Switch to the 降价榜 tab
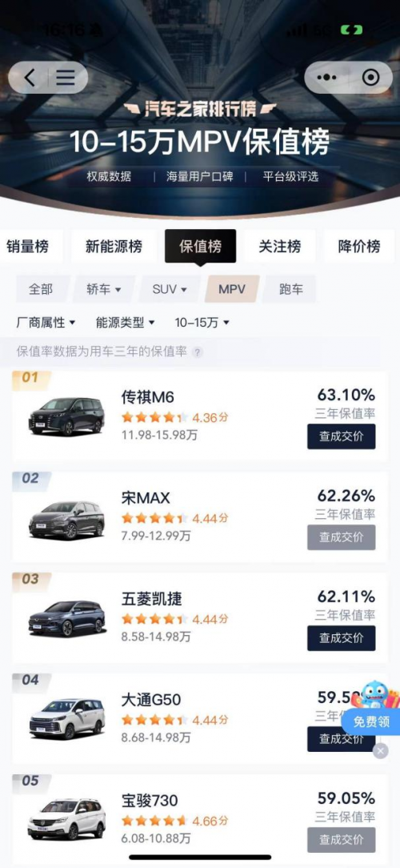 coord(359,247)
